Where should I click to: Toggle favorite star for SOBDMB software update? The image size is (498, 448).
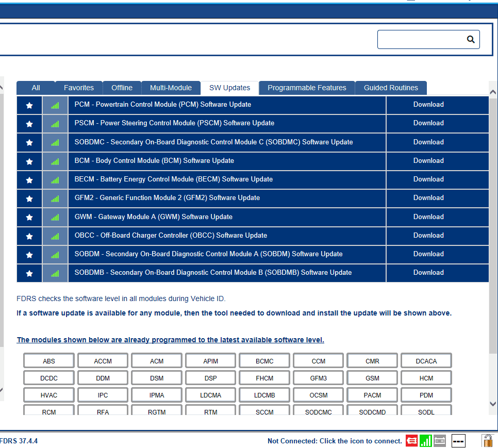click(29, 273)
